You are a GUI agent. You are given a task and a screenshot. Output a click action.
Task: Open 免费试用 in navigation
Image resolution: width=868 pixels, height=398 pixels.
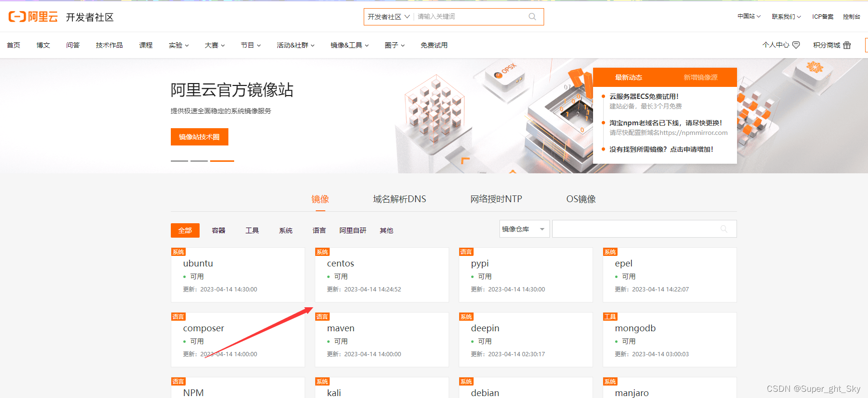(x=434, y=45)
